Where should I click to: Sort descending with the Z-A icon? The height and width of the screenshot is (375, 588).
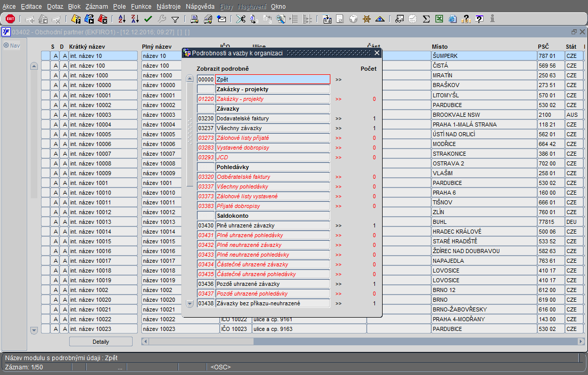point(135,19)
